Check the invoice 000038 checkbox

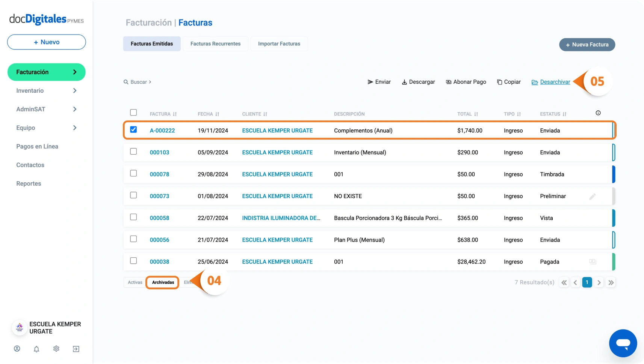point(133,260)
